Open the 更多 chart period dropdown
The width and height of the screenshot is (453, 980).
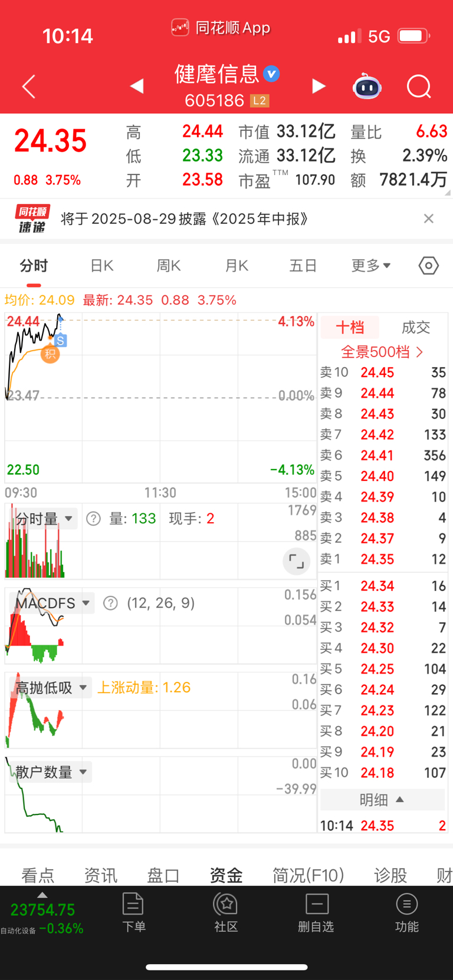coord(371,266)
